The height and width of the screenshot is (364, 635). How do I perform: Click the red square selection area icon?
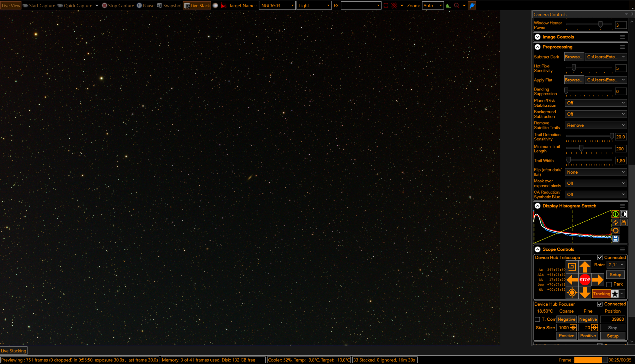pos(386,6)
